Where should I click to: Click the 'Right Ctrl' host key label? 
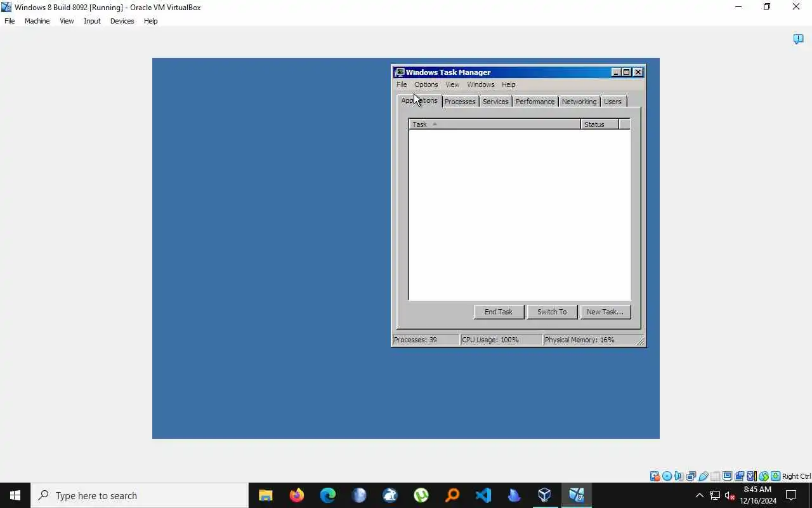797,476
